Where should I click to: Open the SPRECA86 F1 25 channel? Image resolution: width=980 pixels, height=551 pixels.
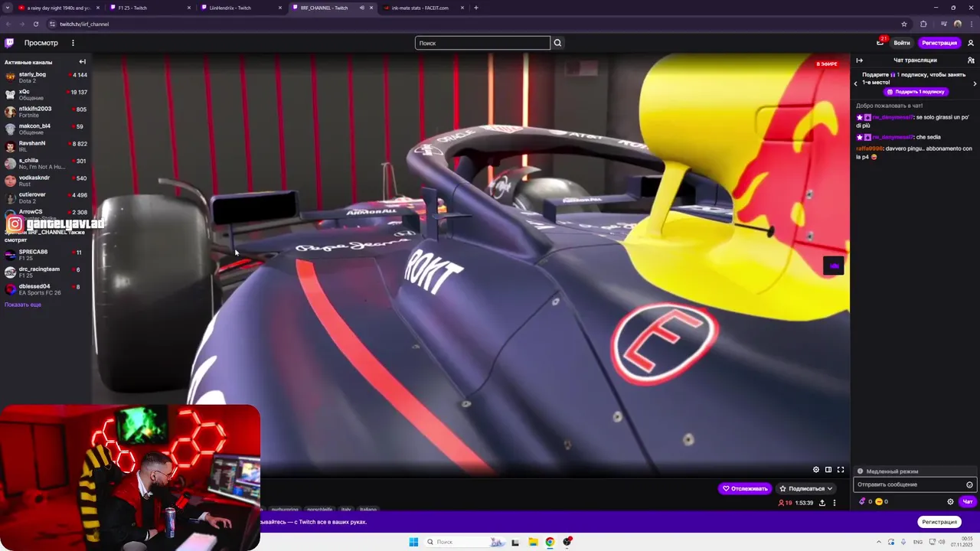point(45,255)
